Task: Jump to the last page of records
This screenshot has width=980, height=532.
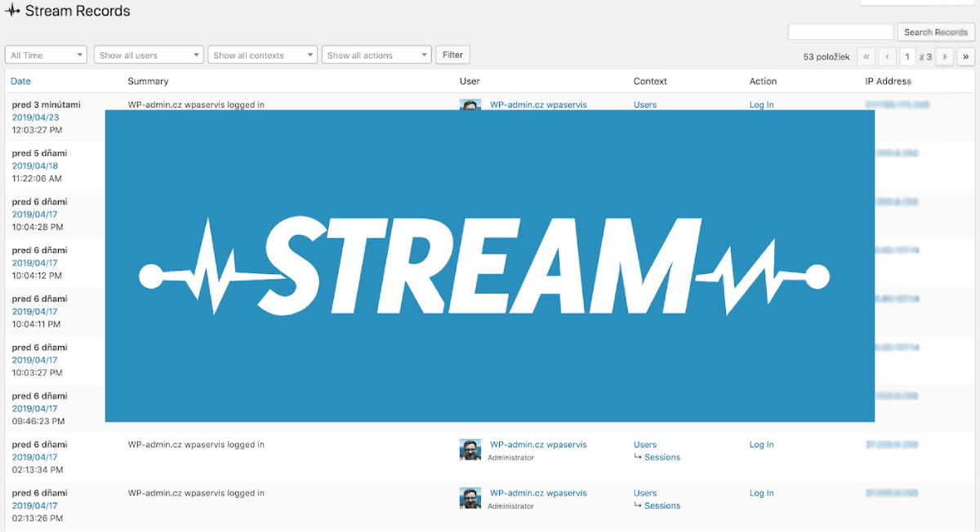Action: point(966,56)
